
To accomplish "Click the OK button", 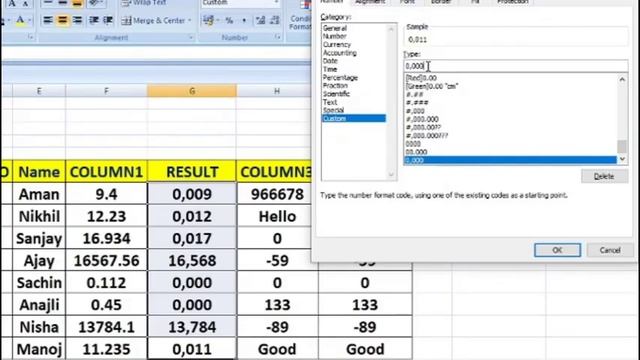I will point(557,250).
